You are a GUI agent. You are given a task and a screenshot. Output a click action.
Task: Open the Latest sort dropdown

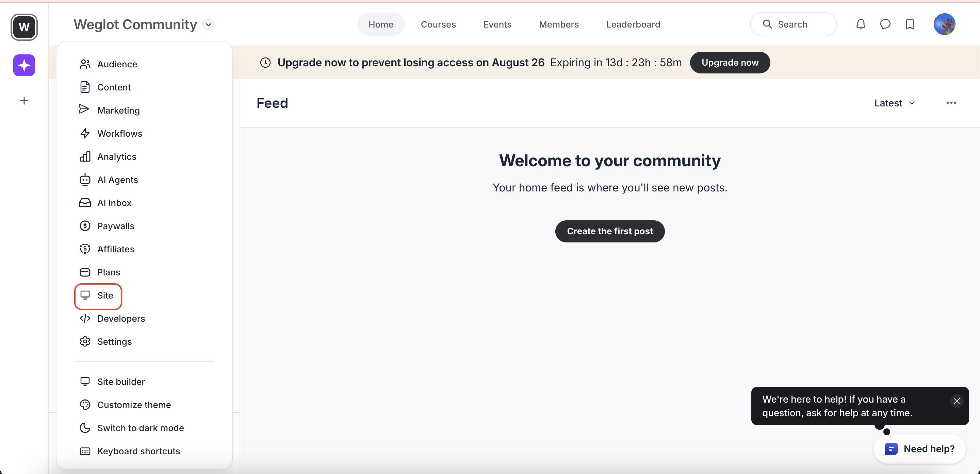[x=894, y=103]
